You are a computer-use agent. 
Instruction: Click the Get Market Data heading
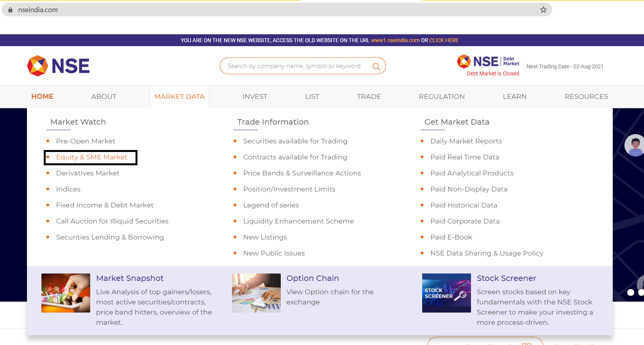(457, 122)
